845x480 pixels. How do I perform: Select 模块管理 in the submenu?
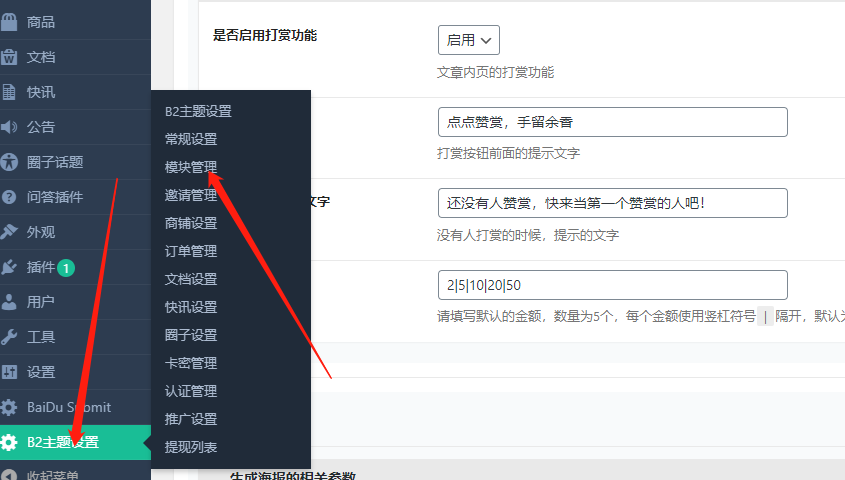(x=190, y=167)
